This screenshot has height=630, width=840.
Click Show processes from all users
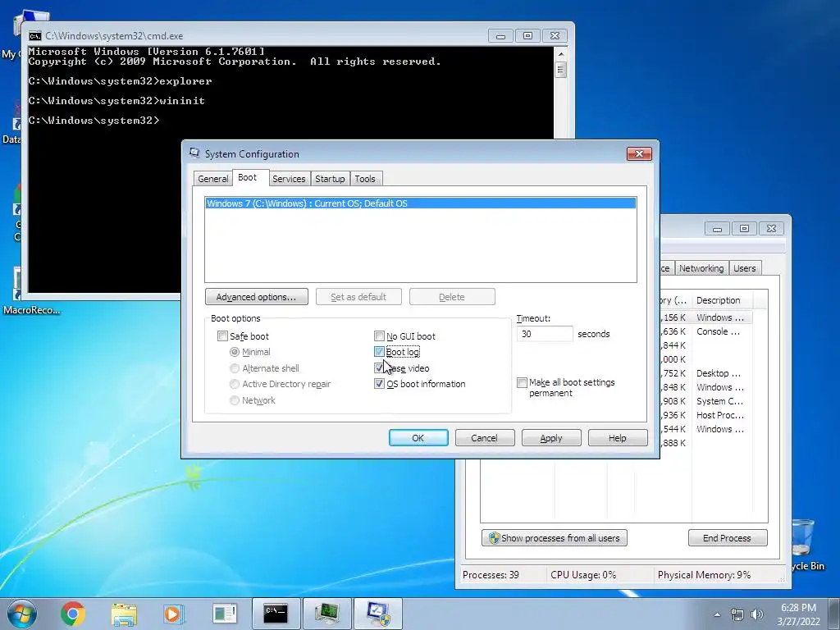click(555, 538)
